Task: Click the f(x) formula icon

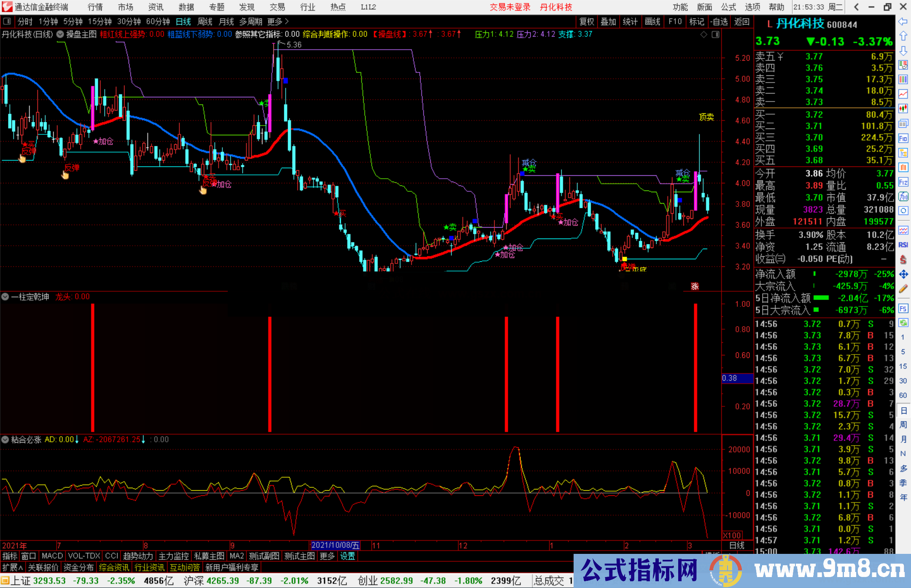Action: click(903, 196)
